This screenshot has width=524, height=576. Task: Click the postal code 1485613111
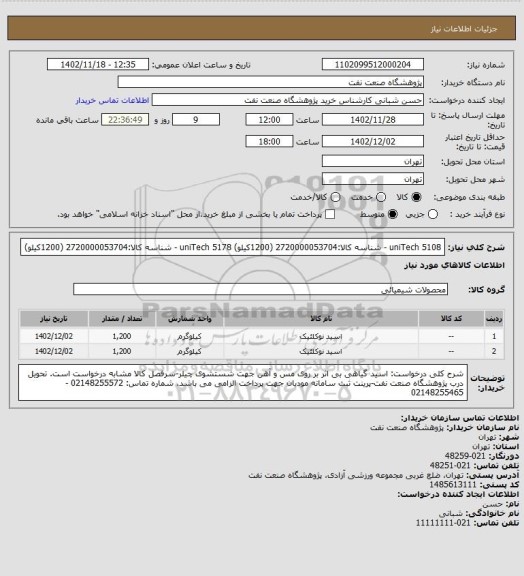pyautogui.click(x=453, y=485)
